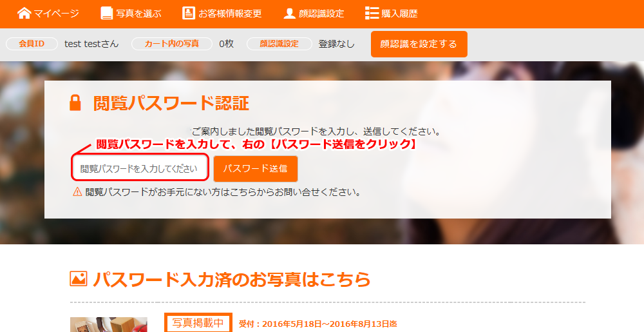Click the home icon for マイページ

coord(24,13)
